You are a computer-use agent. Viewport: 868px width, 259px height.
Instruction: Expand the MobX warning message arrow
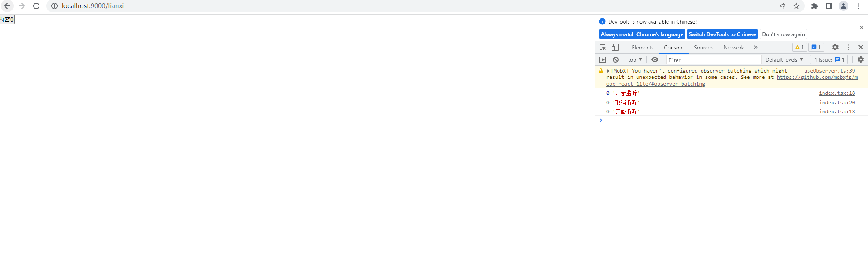click(x=608, y=71)
